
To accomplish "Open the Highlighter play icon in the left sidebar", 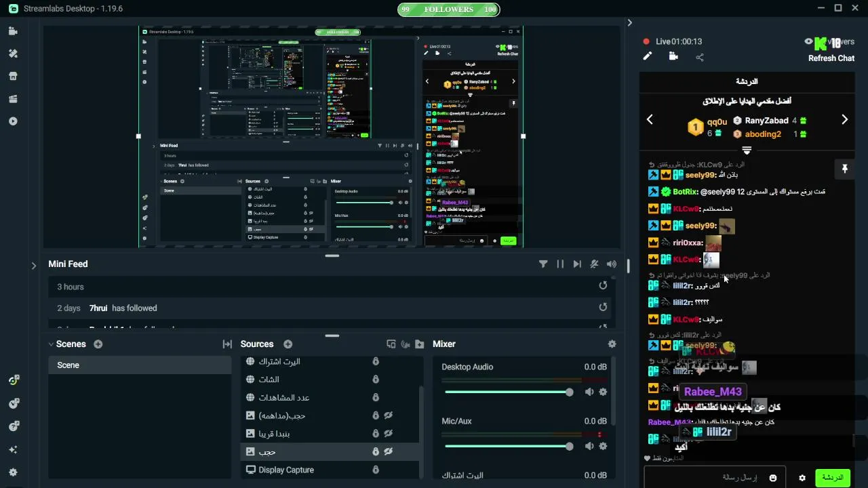I will pyautogui.click(x=14, y=121).
